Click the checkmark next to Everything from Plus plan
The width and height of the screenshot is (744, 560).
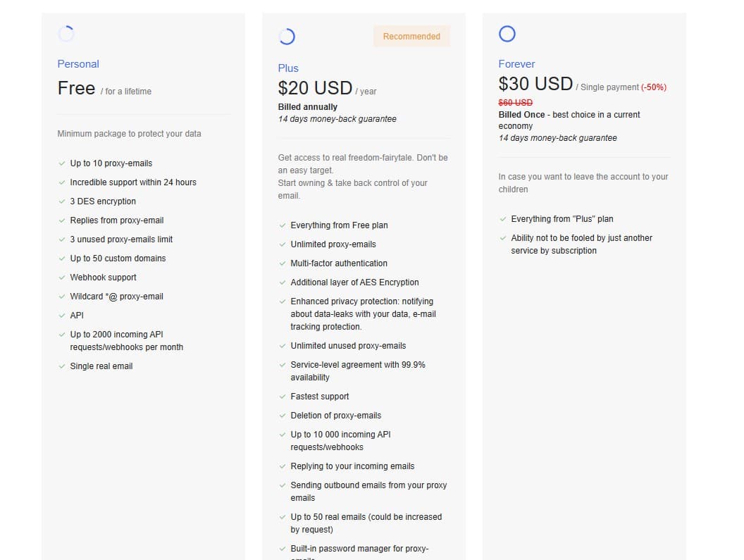coord(502,218)
